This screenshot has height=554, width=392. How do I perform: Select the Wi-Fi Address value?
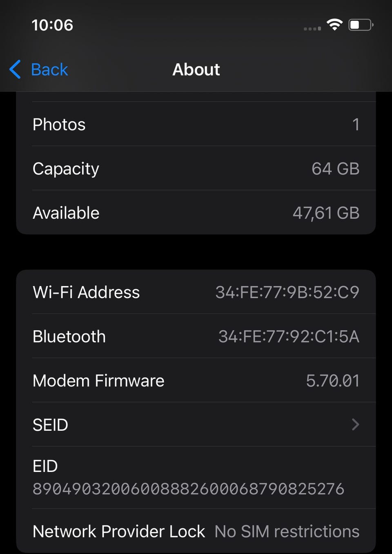(287, 292)
